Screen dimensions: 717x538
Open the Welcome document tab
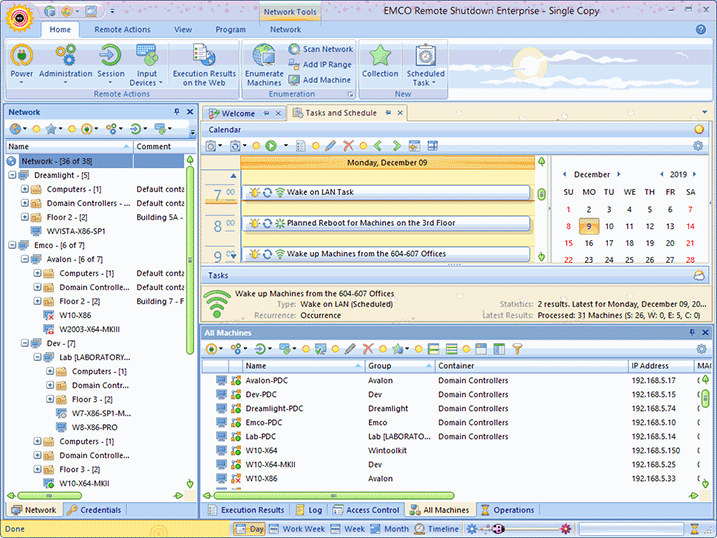pos(238,114)
